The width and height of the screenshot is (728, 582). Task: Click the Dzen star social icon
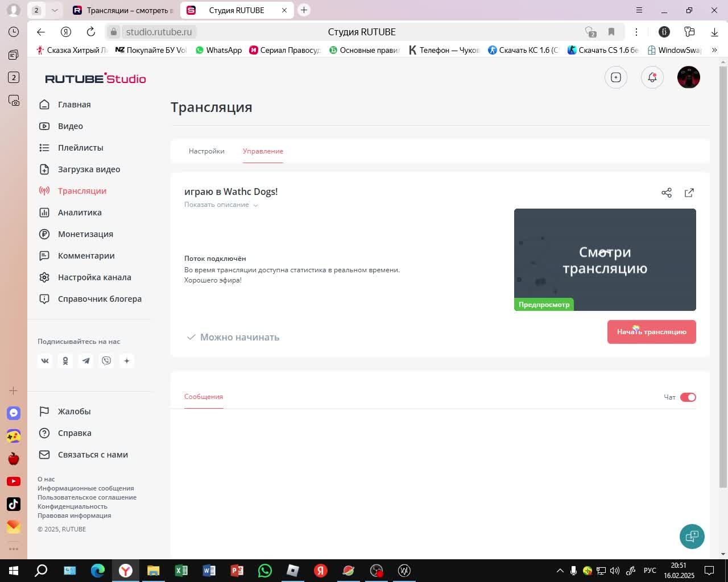(127, 361)
